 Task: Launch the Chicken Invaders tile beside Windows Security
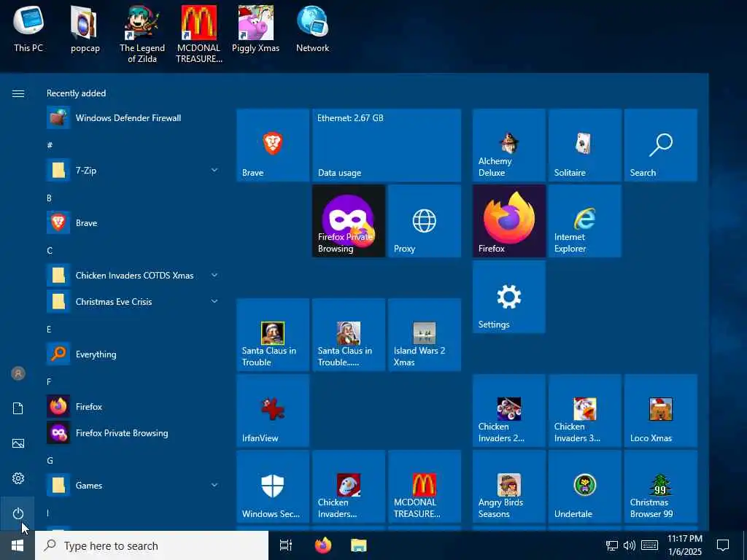(348, 486)
